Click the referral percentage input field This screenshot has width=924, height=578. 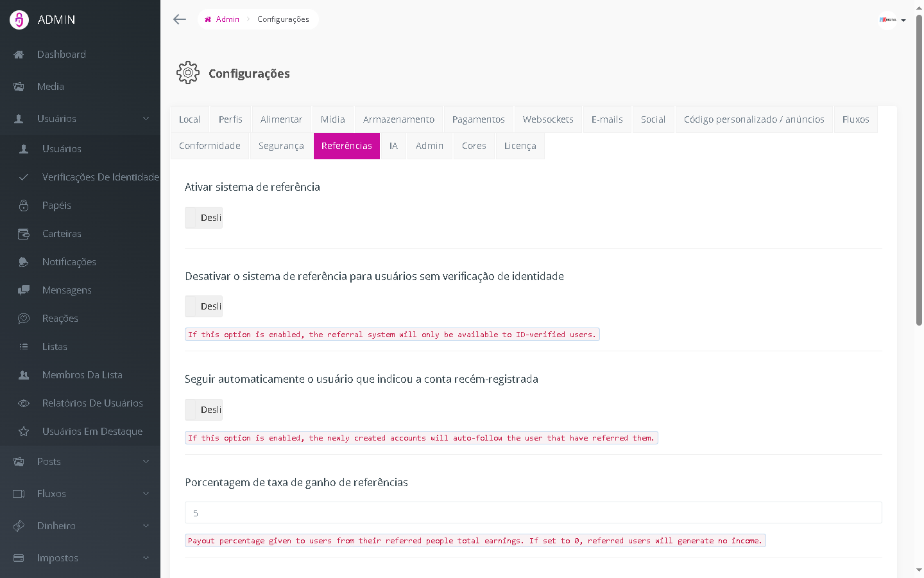[x=533, y=512]
